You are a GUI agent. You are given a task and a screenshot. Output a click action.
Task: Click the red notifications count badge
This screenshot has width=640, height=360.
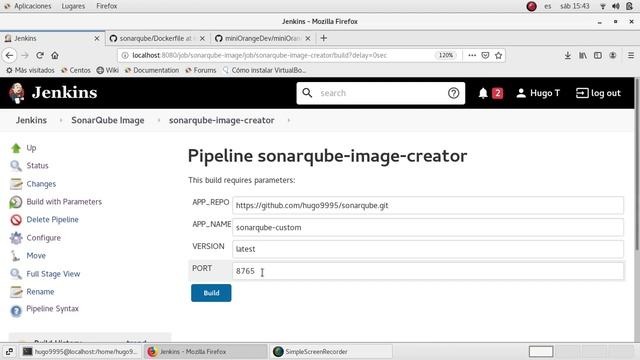(x=497, y=93)
